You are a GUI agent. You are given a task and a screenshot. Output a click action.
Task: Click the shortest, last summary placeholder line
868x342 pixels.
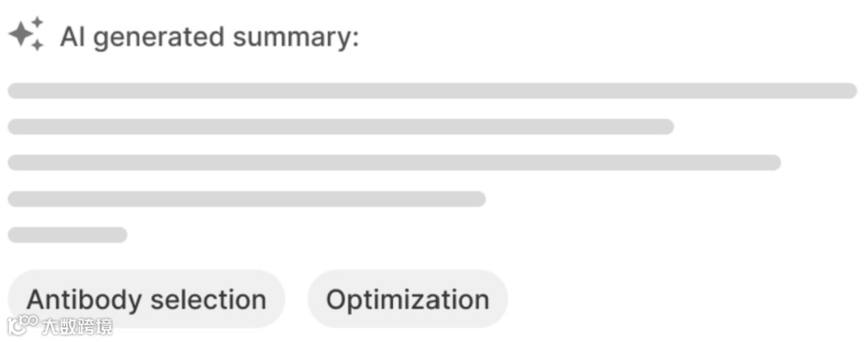(68, 235)
